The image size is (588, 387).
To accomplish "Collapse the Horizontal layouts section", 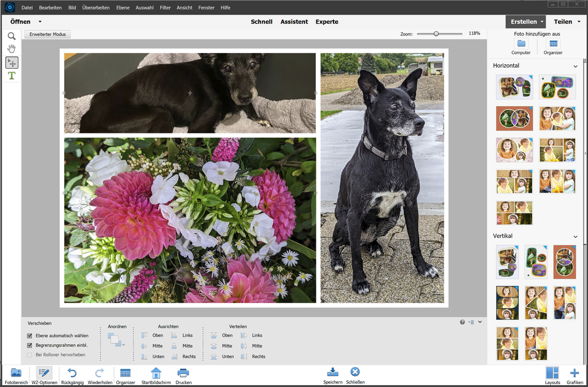I will click(x=575, y=65).
